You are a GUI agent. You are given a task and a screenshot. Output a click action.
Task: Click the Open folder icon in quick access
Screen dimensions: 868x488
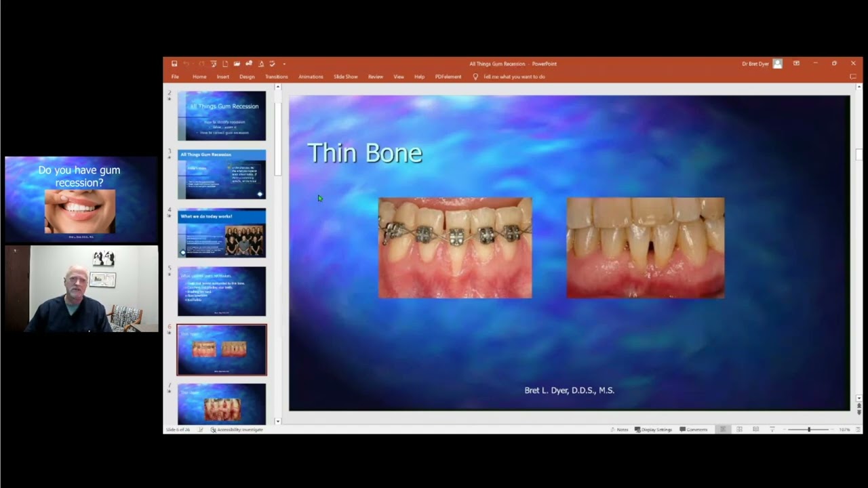tap(237, 64)
